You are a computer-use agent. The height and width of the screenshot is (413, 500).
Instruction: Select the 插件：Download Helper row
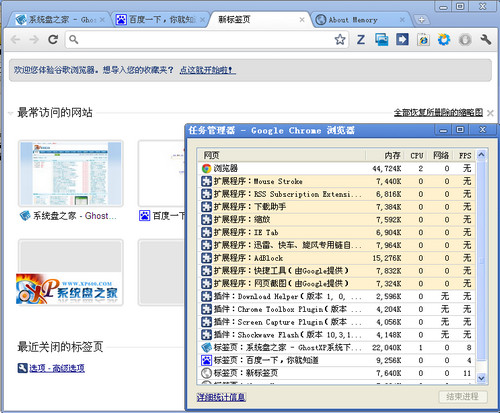(337, 296)
